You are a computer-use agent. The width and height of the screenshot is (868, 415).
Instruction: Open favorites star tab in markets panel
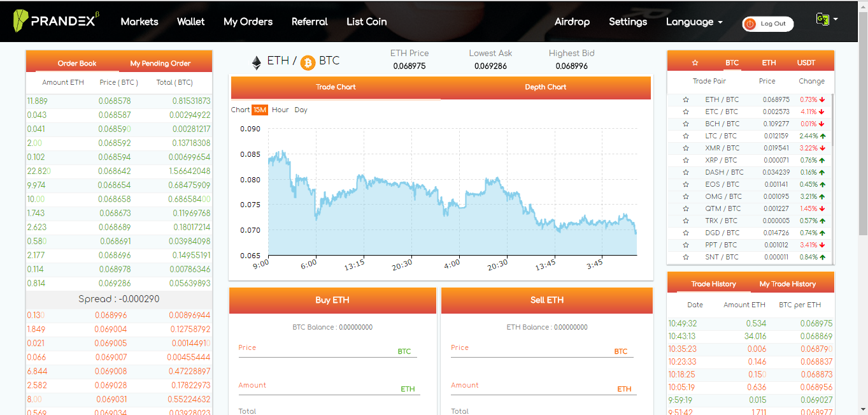tap(695, 63)
